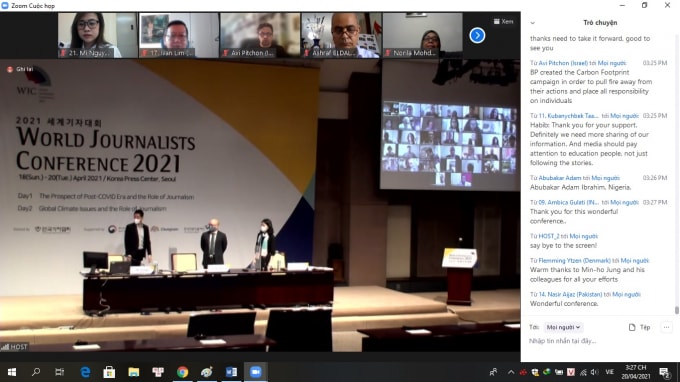Image resolution: width=680 pixels, height=382 pixels.
Task: Click the Zoom app icon in taskbar
Action: point(256,372)
